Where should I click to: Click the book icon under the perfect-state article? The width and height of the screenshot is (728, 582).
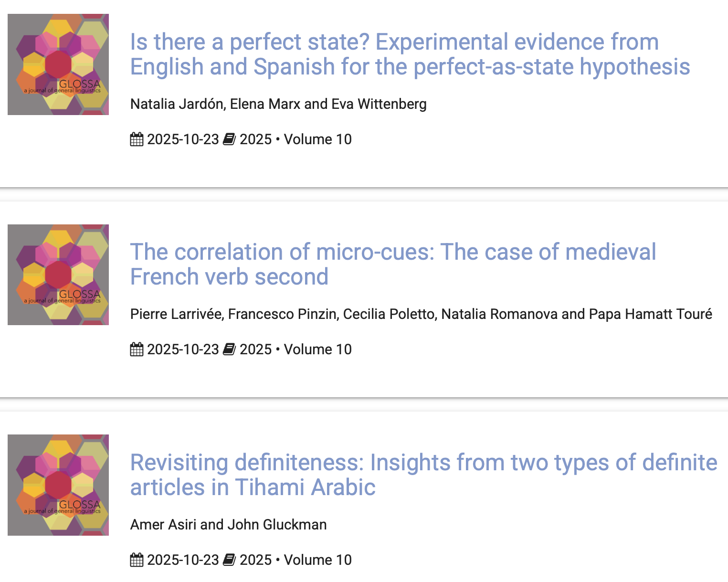230,139
